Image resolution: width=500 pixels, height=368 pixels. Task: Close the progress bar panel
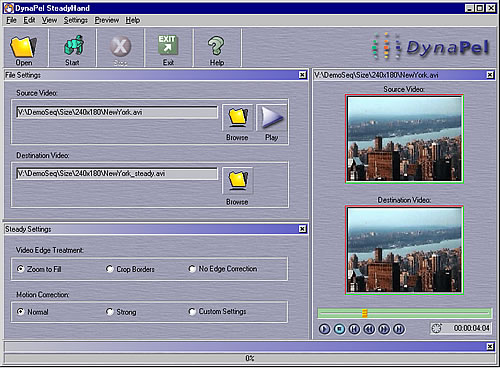(x=490, y=347)
